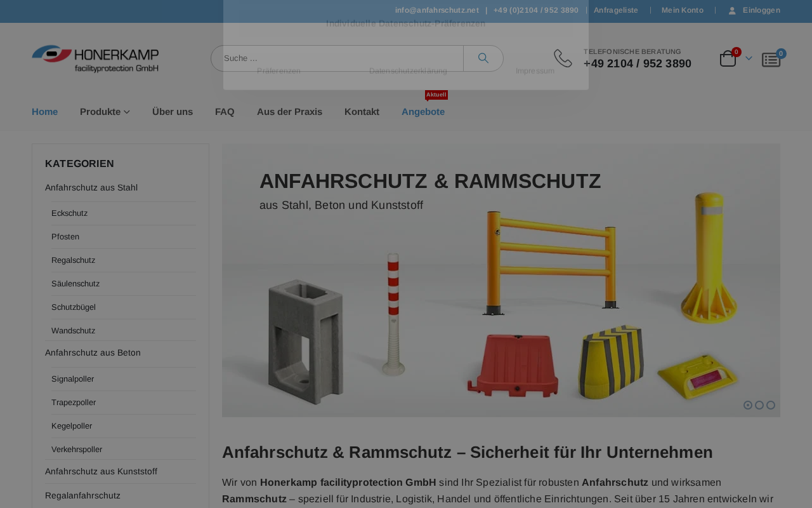
Task: Click the KATEGORIEN sidebar heading
Action: click(x=79, y=163)
